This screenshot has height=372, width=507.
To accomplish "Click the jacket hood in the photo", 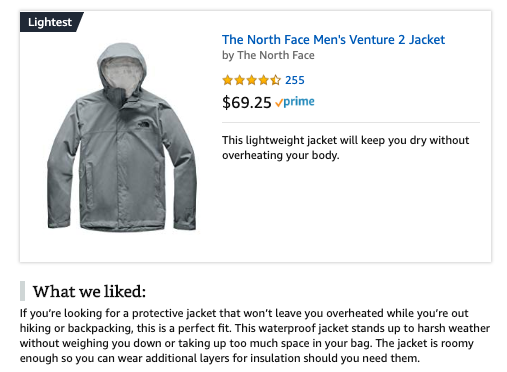I will 122,69.
